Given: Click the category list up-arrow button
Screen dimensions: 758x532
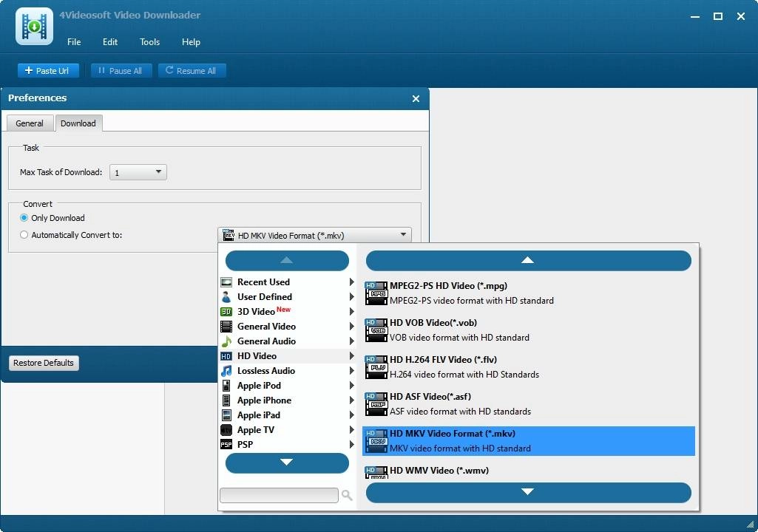Looking at the screenshot, I should pos(287,260).
